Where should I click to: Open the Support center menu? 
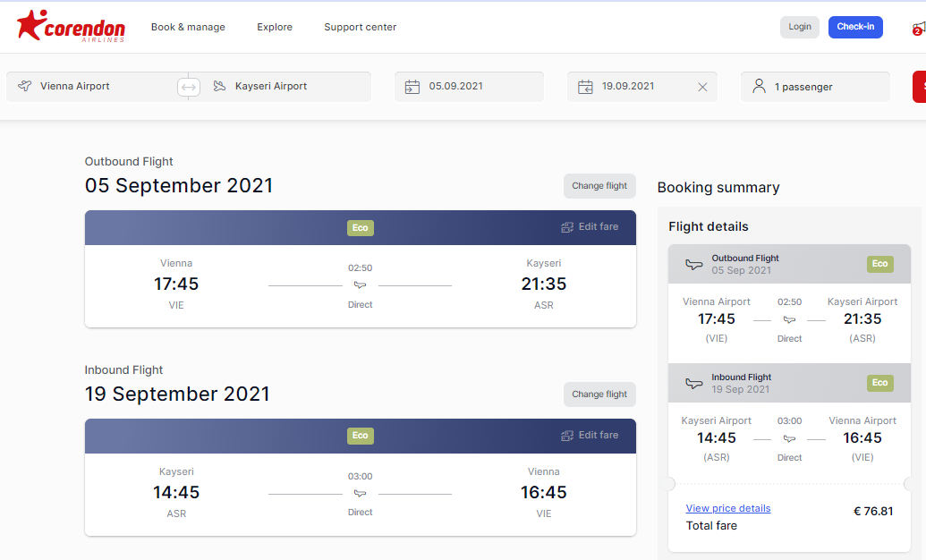(x=361, y=27)
